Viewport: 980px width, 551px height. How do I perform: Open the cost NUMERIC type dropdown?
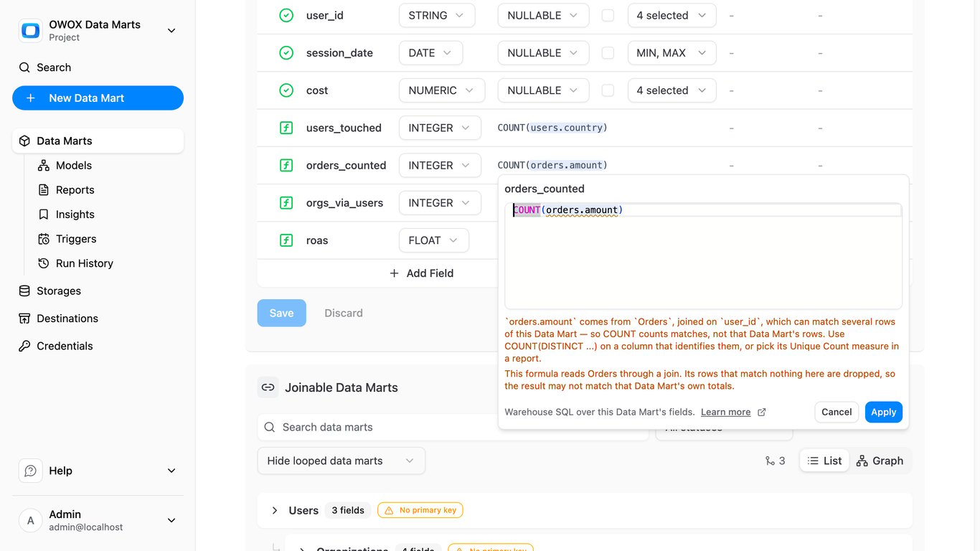coord(442,90)
